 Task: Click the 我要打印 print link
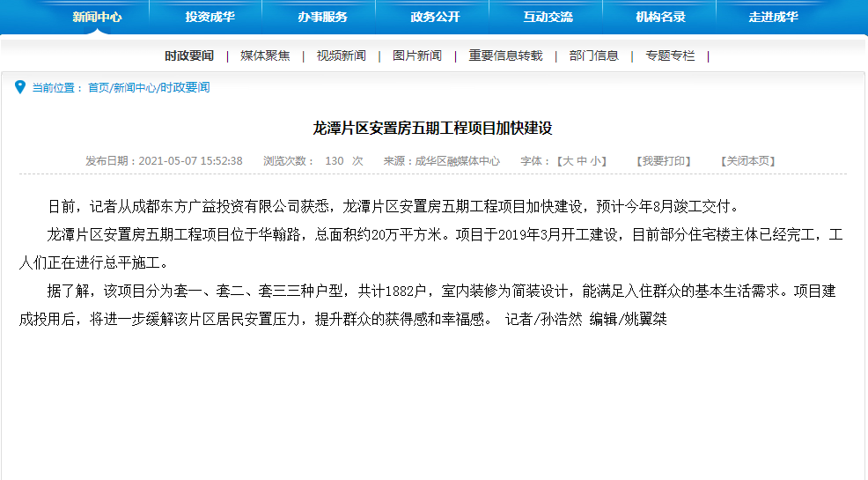click(663, 161)
